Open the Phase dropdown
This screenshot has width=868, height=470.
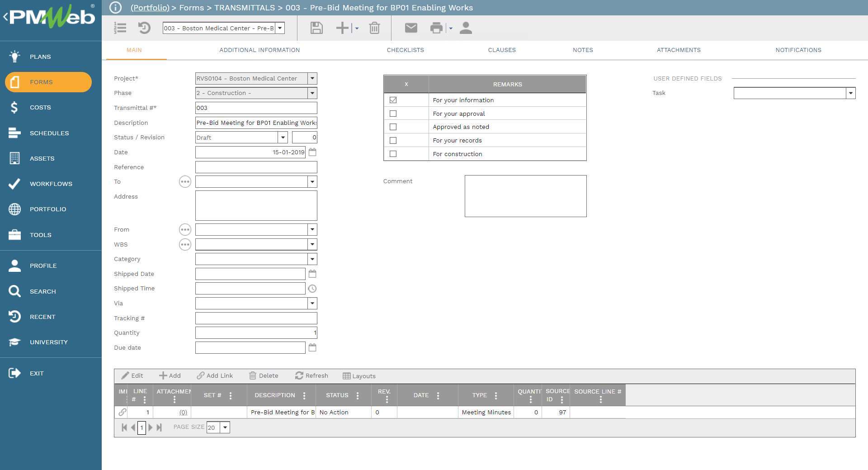point(312,93)
